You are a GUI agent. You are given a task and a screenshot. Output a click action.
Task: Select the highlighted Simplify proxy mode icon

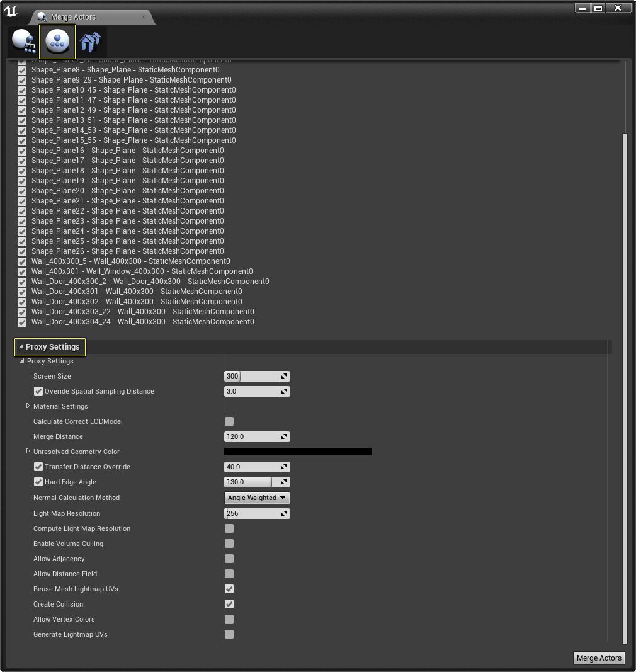57,41
